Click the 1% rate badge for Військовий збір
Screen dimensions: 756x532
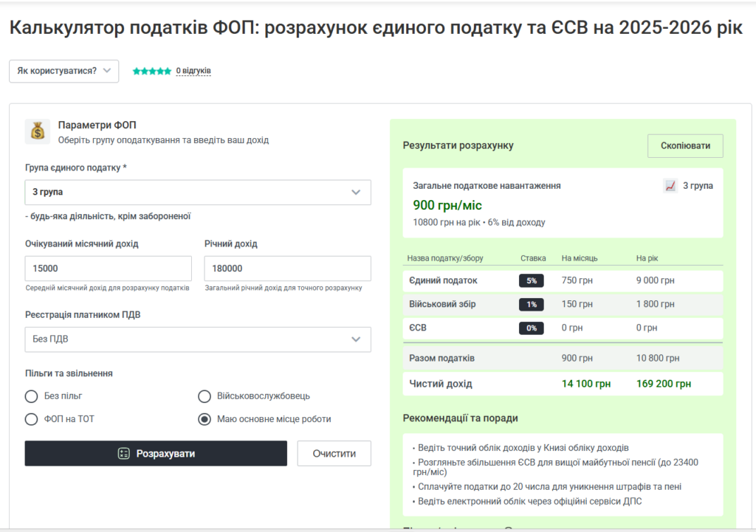(x=531, y=305)
